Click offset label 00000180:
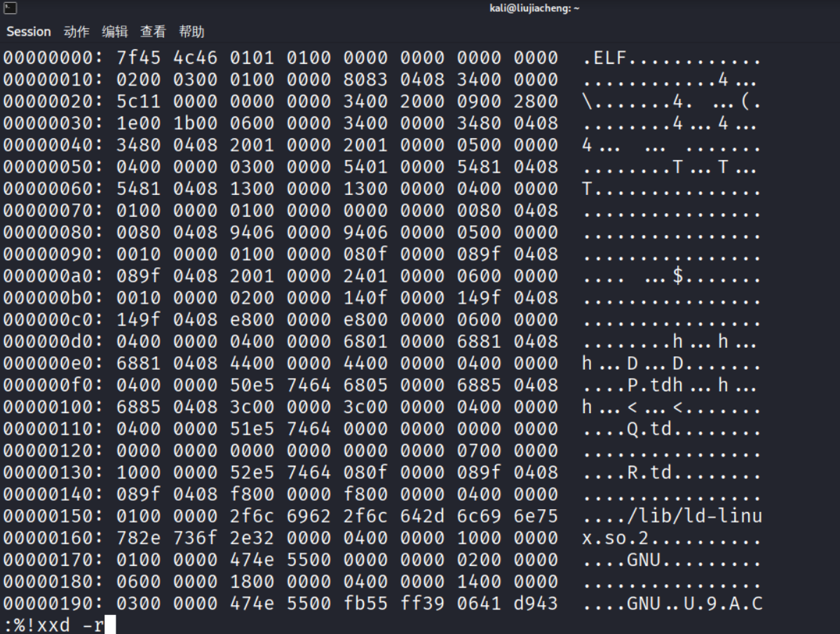Viewport: 840px width, 634px height. point(53,582)
